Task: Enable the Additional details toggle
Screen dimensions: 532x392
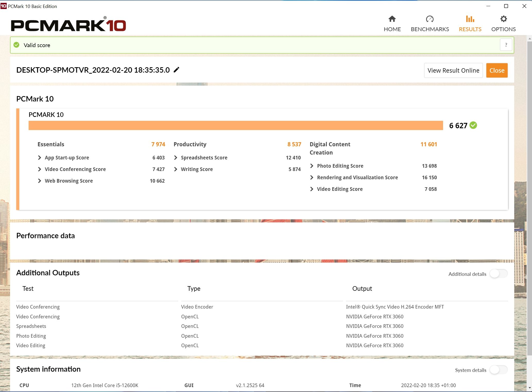Action: click(498, 274)
